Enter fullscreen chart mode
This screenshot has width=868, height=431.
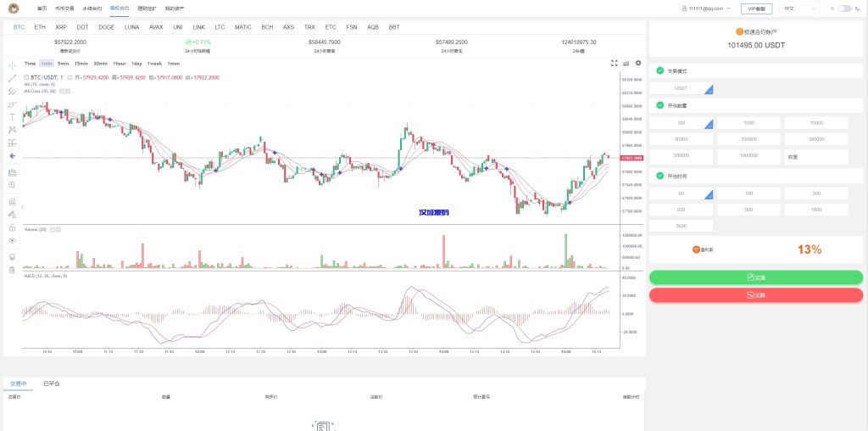pyautogui.click(x=615, y=63)
